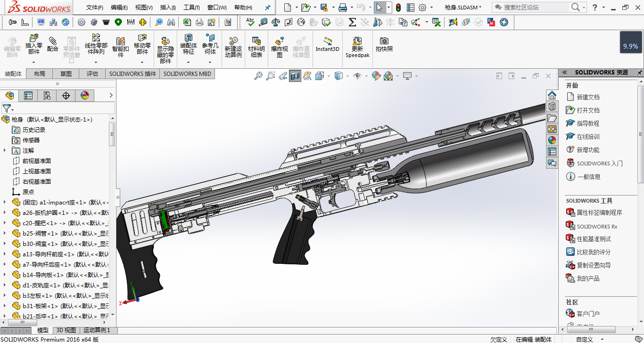Open the 工具(T) menu

coord(191,8)
